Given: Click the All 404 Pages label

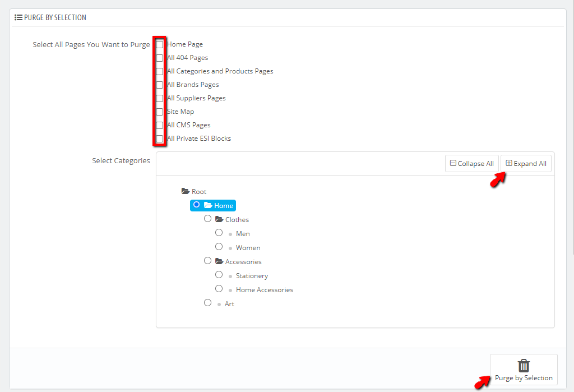Looking at the screenshot, I should 187,58.
